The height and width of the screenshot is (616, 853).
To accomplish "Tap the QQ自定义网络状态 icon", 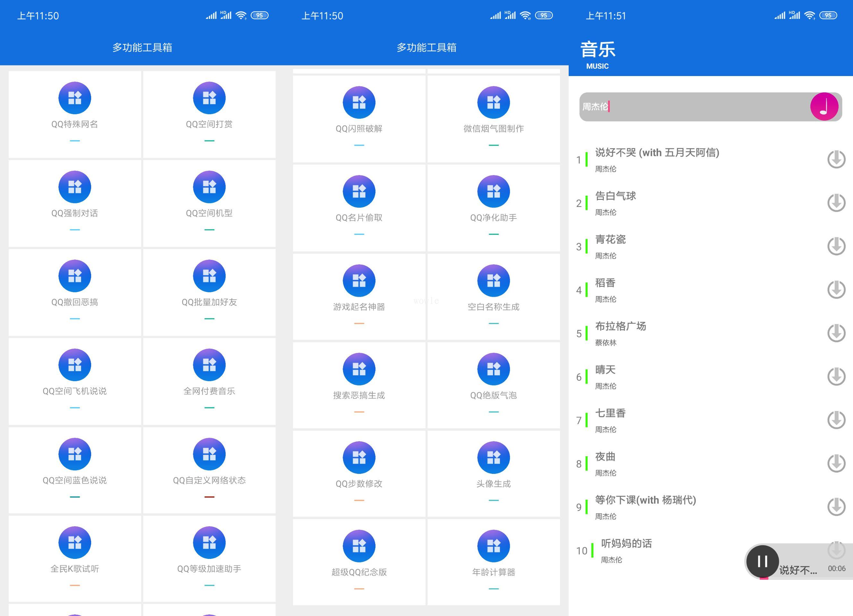I will point(209,454).
